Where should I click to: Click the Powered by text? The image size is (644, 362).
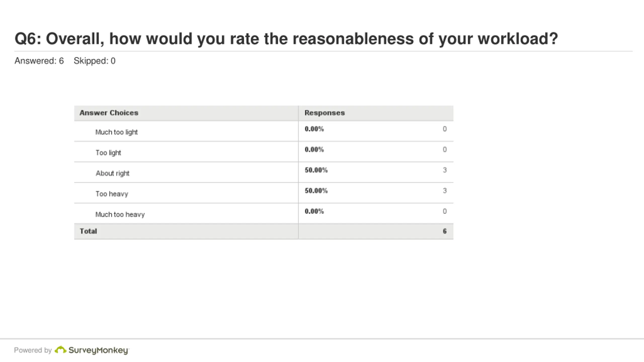[x=33, y=350]
